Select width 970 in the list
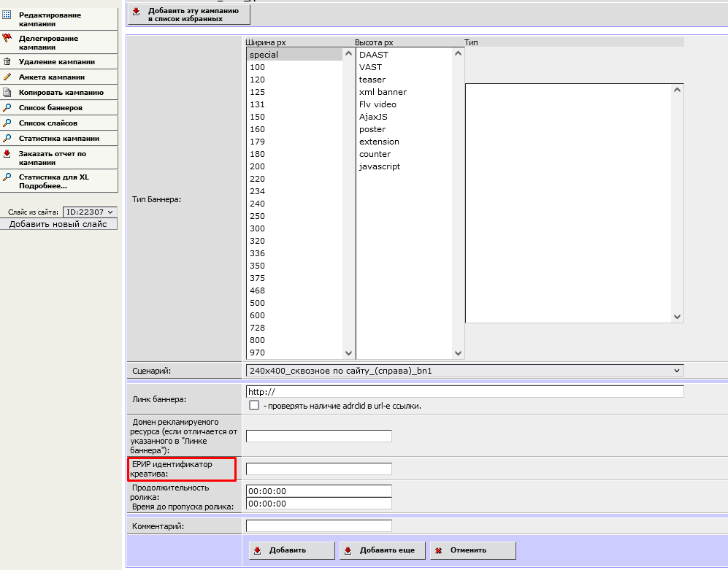Viewport: 728px width, 570px height. tap(295, 353)
